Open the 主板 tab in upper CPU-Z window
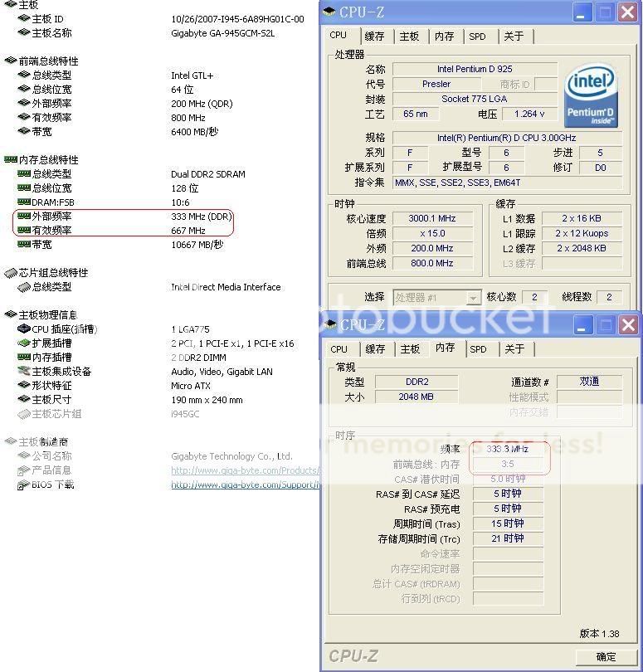This screenshot has width=643, height=672. coord(409,37)
